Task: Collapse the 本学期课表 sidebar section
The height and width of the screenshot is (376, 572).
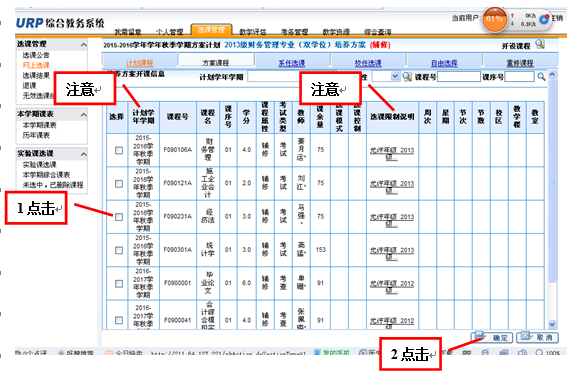Action: (x=84, y=115)
